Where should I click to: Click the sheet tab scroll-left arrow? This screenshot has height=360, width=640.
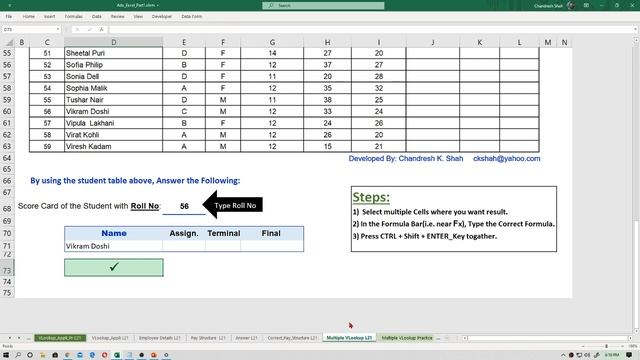(10, 338)
